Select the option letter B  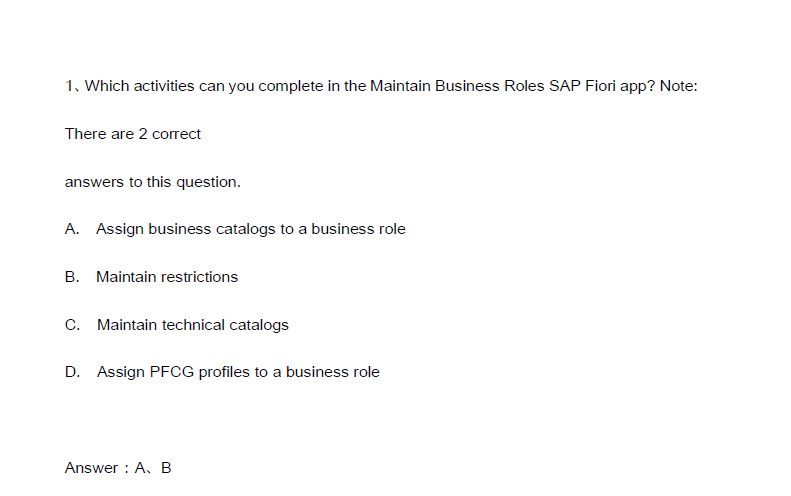[71, 277]
